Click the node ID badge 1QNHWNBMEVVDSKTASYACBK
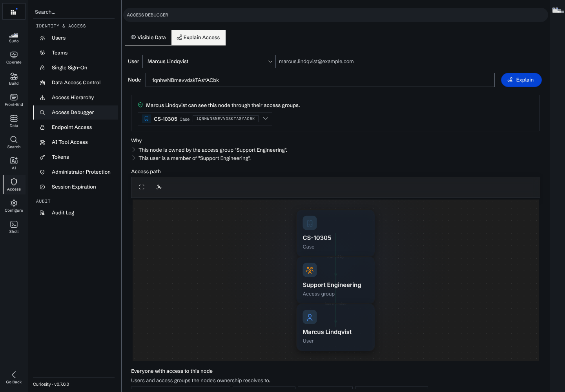The width and height of the screenshot is (565, 392). coord(226,119)
